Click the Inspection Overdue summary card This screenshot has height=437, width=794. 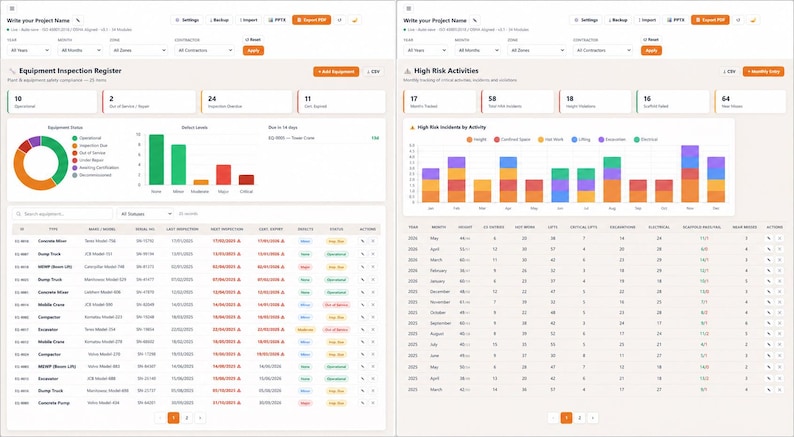[247, 102]
